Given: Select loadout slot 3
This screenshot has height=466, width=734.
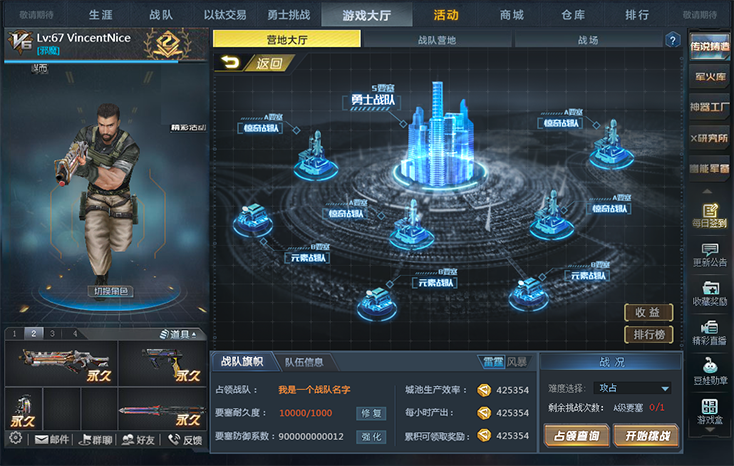Looking at the screenshot, I should coord(52,333).
